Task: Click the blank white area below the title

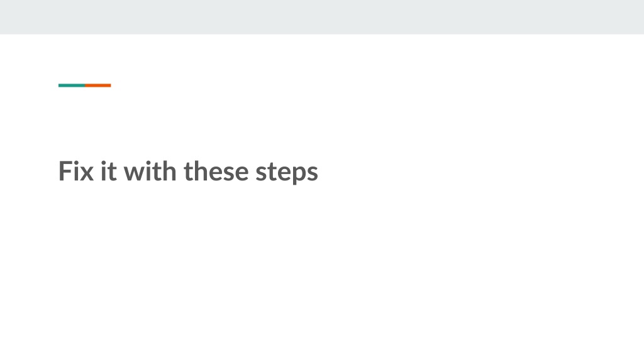Action: click(322, 275)
